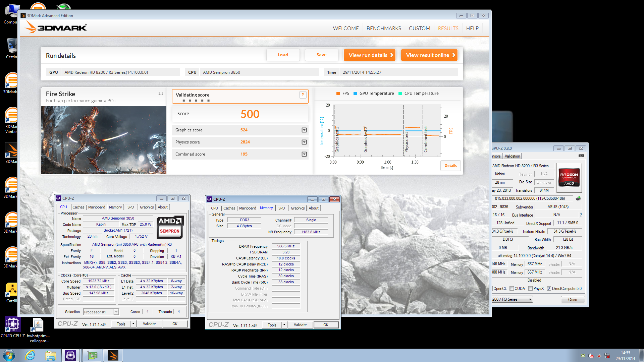This screenshot has width=644, height=362.
Task: Open the Cestino recycle bin icon
Action: click(x=11, y=49)
